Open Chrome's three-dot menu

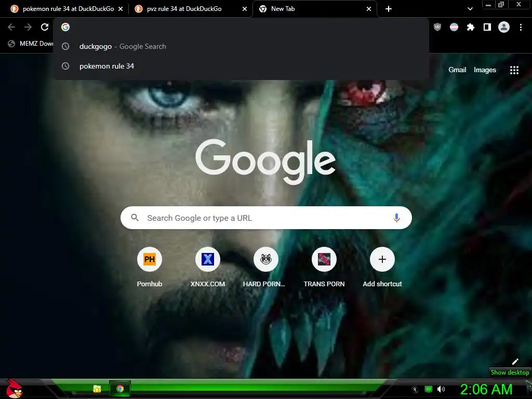521,27
